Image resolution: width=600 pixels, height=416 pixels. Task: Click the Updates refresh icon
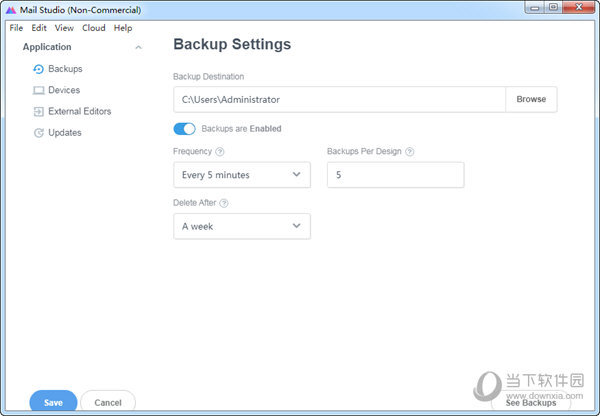pyautogui.click(x=38, y=133)
